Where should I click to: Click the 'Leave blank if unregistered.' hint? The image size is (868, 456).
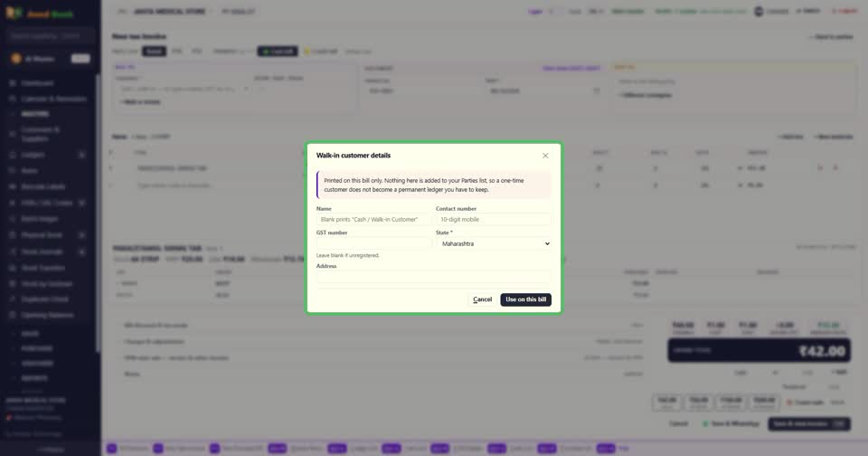pos(347,255)
